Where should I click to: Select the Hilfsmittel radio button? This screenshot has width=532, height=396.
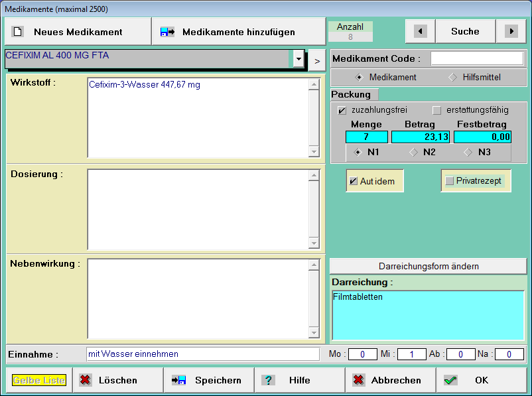click(x=453, y=77)
